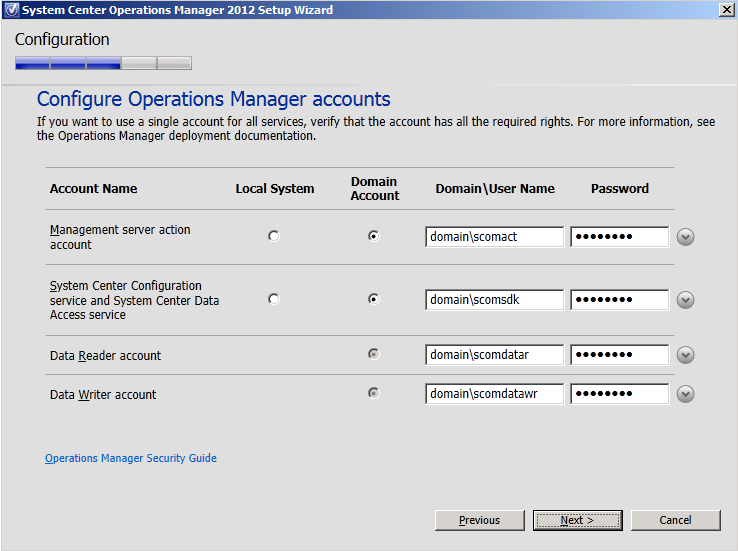
Task: Expand the dropdown arrow beside the domain\scomsdk row
Action: [x=685, y=300]
